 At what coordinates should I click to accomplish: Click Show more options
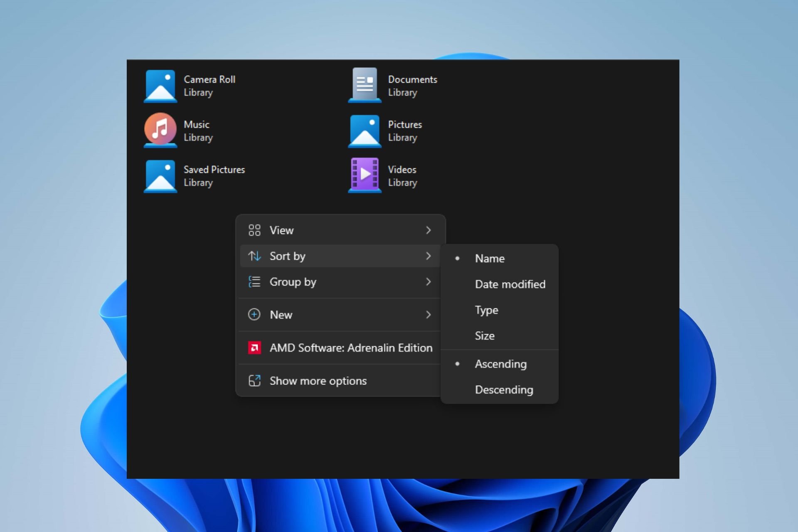[318, 380]
